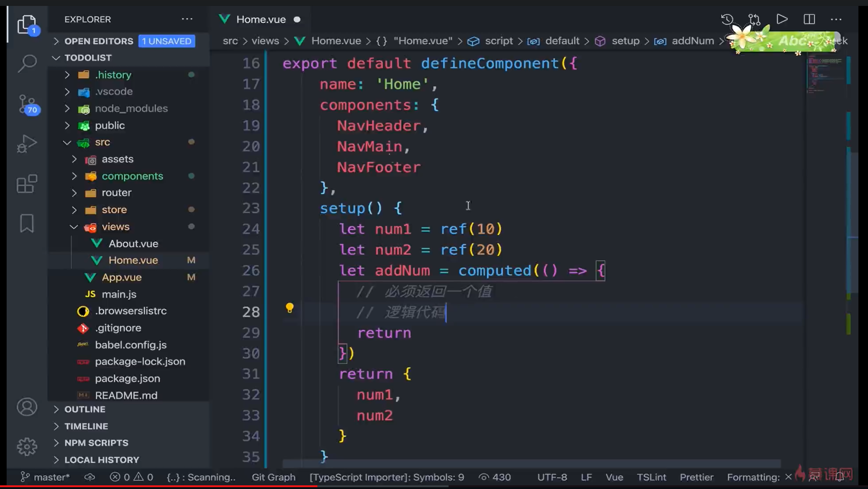The height and width of the screenshot is (489, 868).
Task: Click the run play icon in editor toolbar
Action: 782,19
